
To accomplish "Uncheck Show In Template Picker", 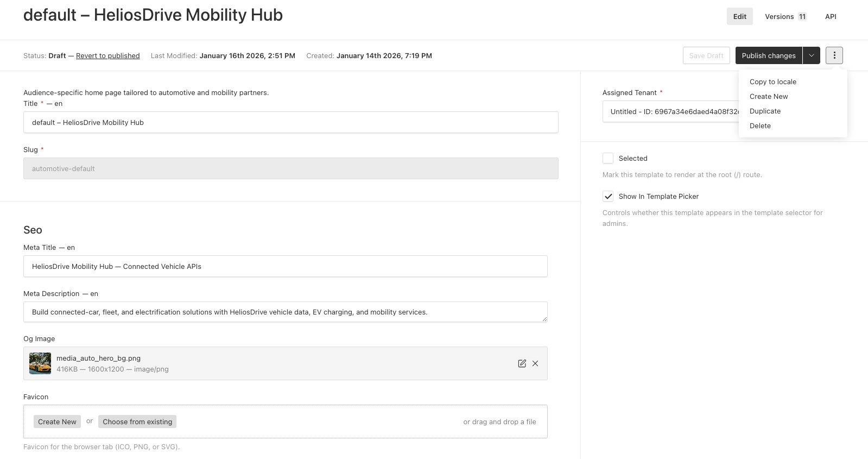I will tap(608, 196).
